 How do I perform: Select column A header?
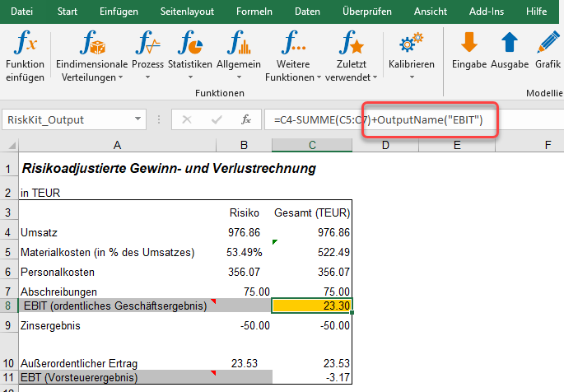coord(117,145)
